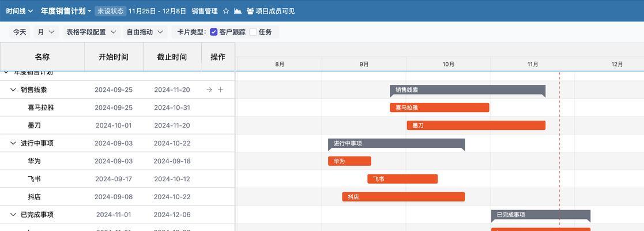Screen dimensions: 644x231
Task: Open the 年度销售计划 title dropdown
Action: pos(66,11)
